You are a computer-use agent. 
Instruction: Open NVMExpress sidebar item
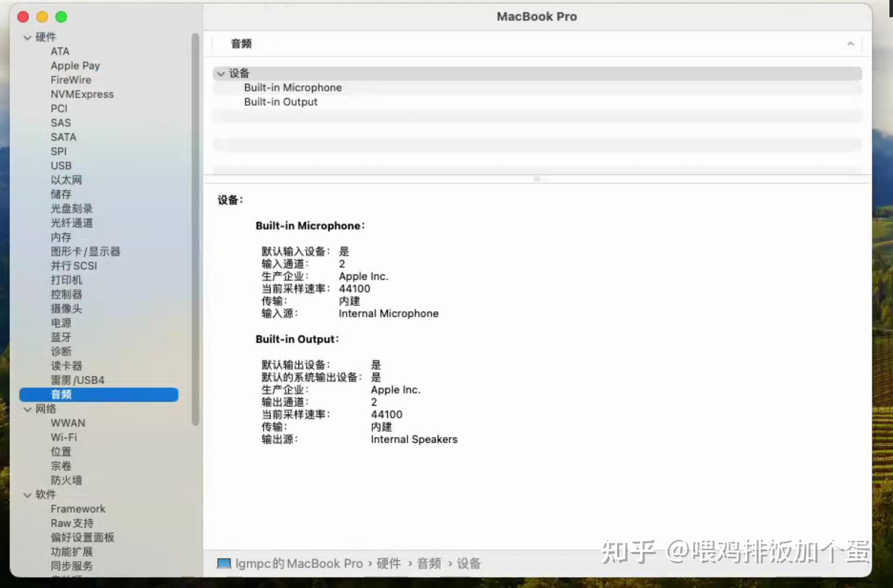pos(82,94)
